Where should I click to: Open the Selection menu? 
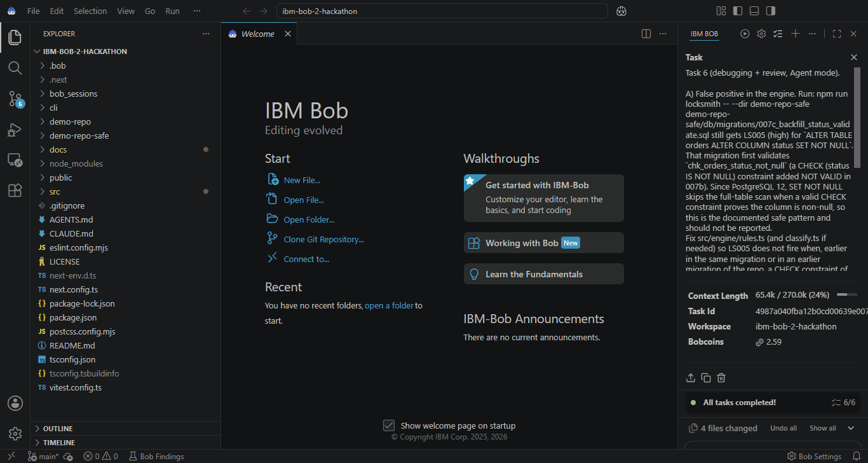coord(90,11)
